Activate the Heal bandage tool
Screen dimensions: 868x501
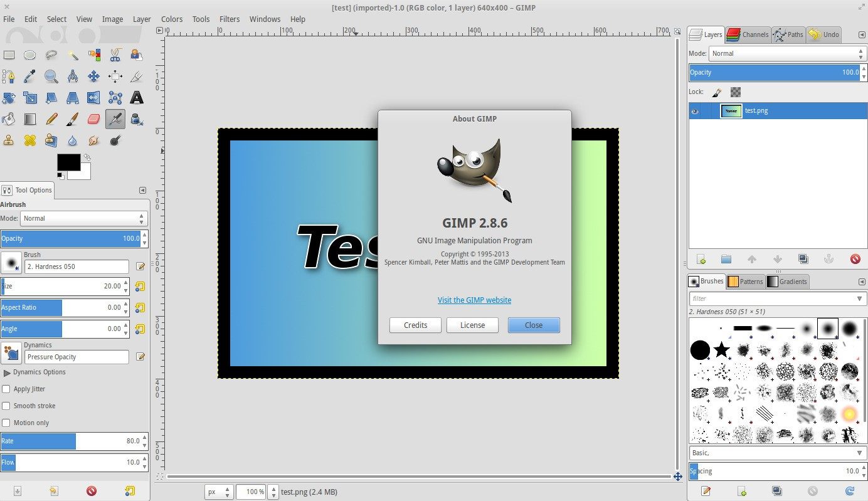point(30,140)
